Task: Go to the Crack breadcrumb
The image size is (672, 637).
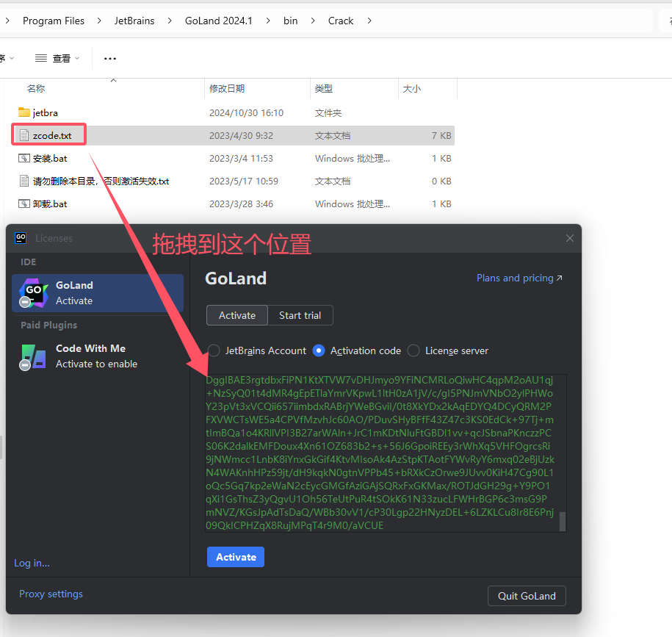Action: point(341,21)
